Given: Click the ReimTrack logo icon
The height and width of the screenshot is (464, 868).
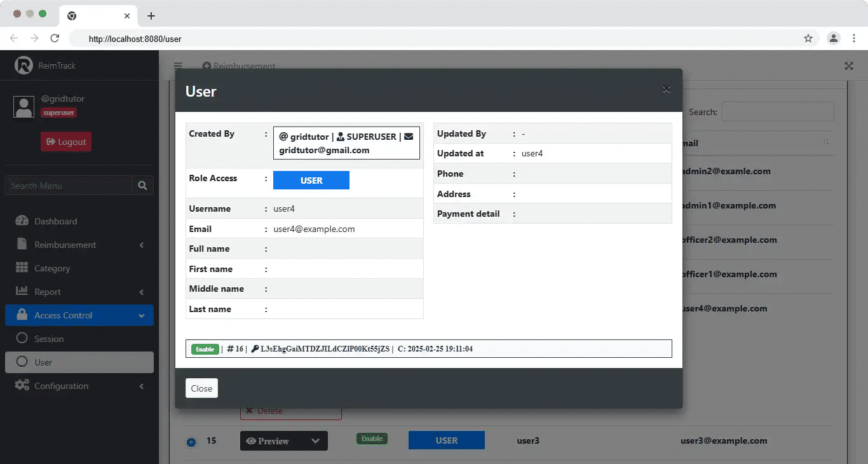Looking at the screenshot, I should (x=24, y=65).
